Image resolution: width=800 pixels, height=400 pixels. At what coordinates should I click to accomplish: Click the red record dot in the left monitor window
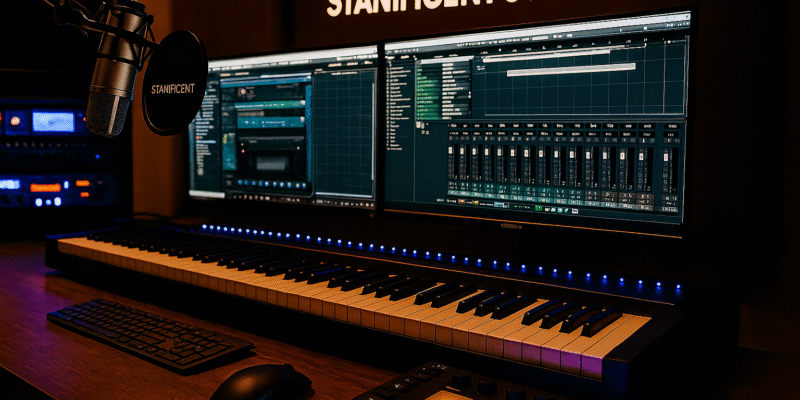243,151
